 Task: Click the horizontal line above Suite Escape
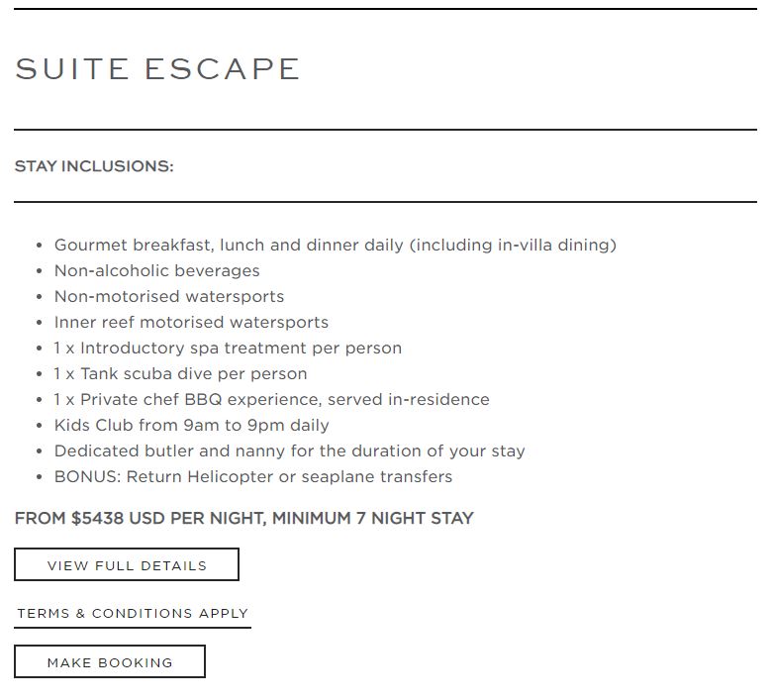coord(385,9)
